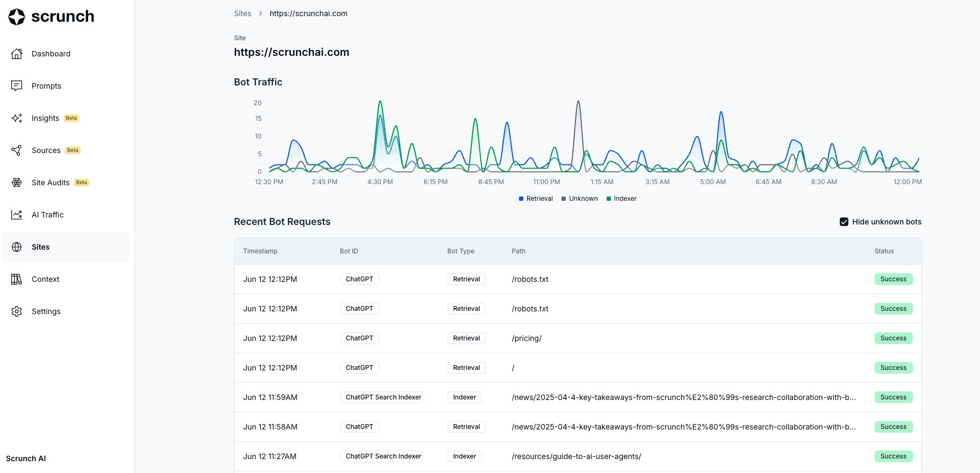Select Sites in the sidebar menu

tap(40, 247)
